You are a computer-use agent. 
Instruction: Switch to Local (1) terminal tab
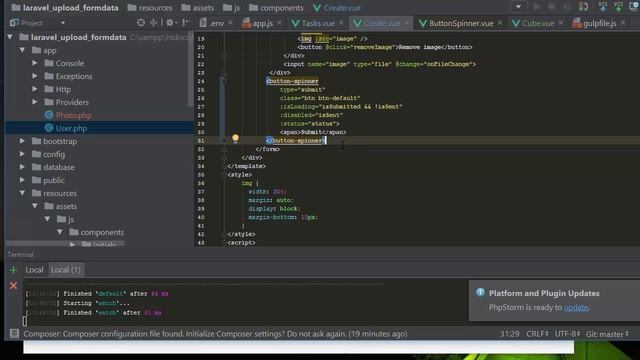[66, 270]
